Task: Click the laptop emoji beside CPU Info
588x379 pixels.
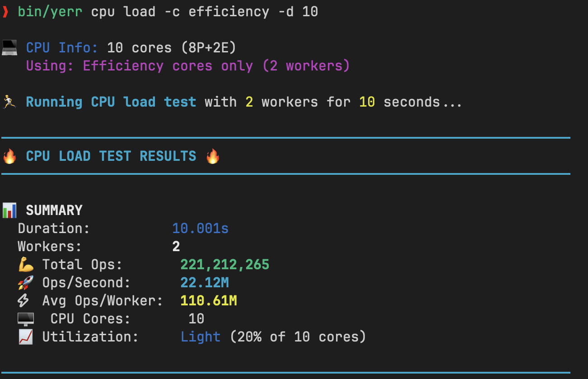Action: (x=9, y=47)
